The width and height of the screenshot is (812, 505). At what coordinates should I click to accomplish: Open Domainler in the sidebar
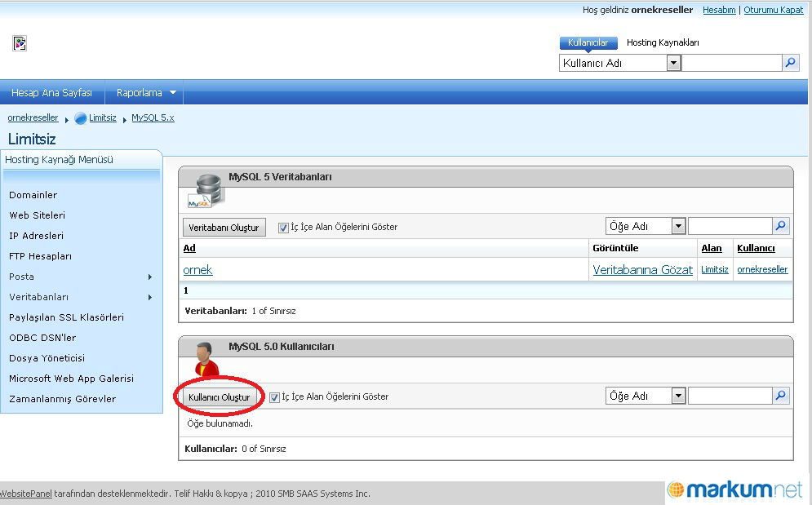33,195
